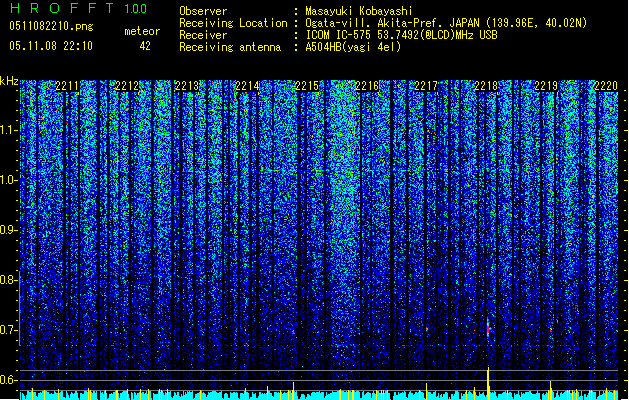Image resolution: width=629 pixels, height=400 pixels.
Task: Click the ICOM IC-575 receiver text
Action: [x=402, y=35]
